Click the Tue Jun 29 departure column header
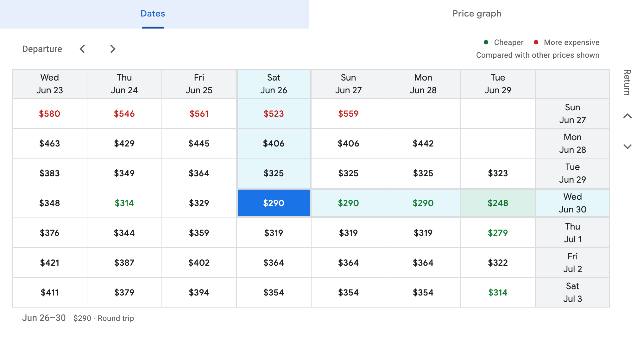Screen dimensions: 644x338 (498, 84)
